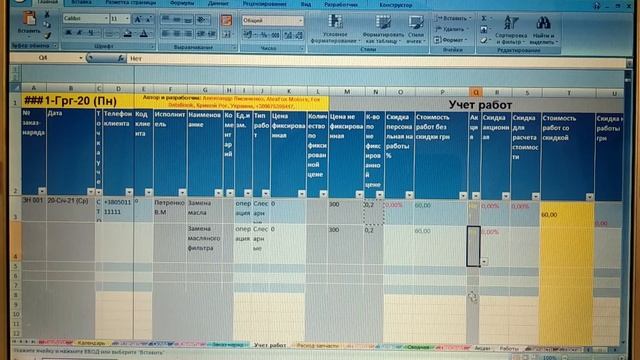Click the AutoSum sigma icon

484,19
